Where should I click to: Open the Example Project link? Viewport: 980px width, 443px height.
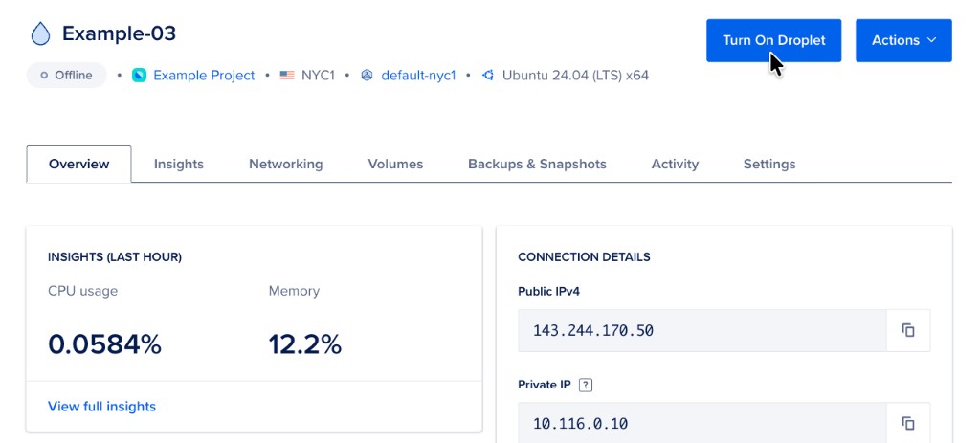(x=204, y=75)
